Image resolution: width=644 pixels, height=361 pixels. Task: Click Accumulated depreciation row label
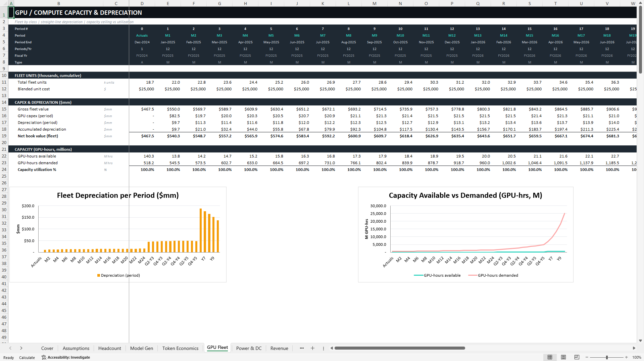[42, 129]
